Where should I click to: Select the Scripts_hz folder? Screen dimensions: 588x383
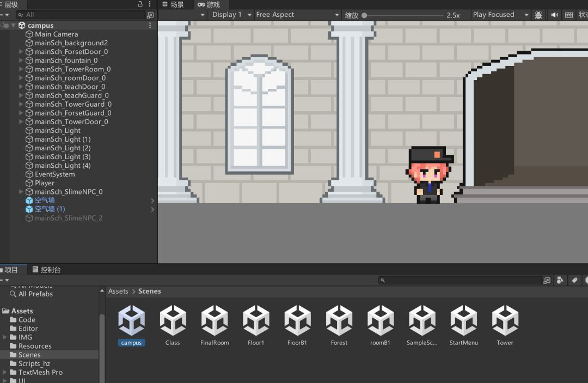pyautogui.click(x=34, y=363)
